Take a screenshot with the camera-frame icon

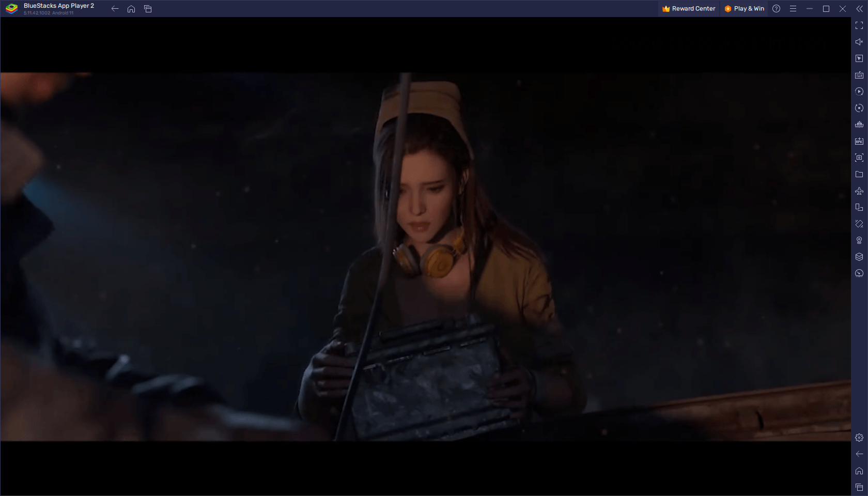(859, 158)
